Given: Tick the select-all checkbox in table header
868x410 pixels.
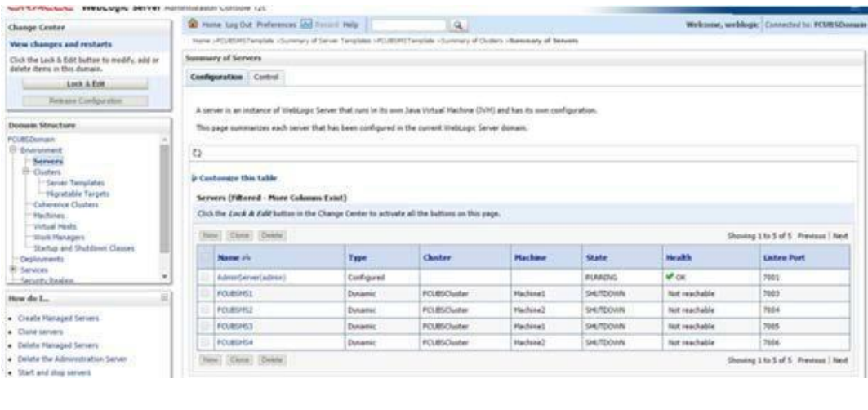Looking at the screenshot, I should point(206,258).
